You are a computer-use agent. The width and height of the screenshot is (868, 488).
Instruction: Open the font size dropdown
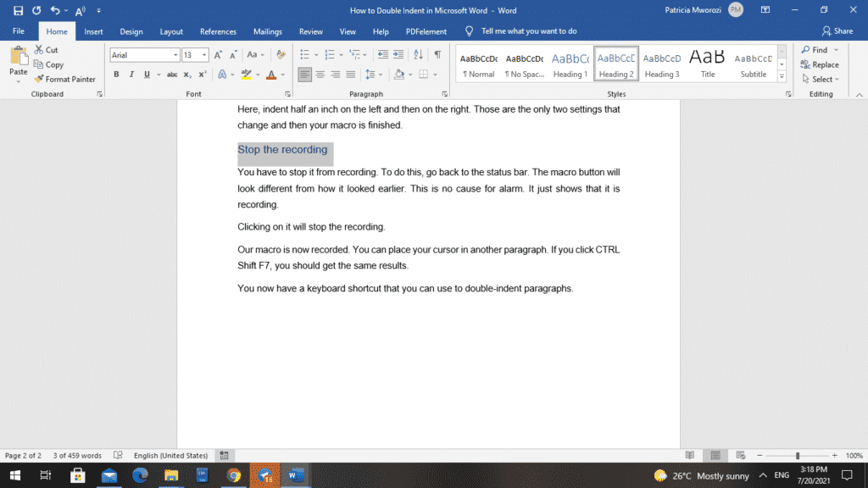pos(204,55)
